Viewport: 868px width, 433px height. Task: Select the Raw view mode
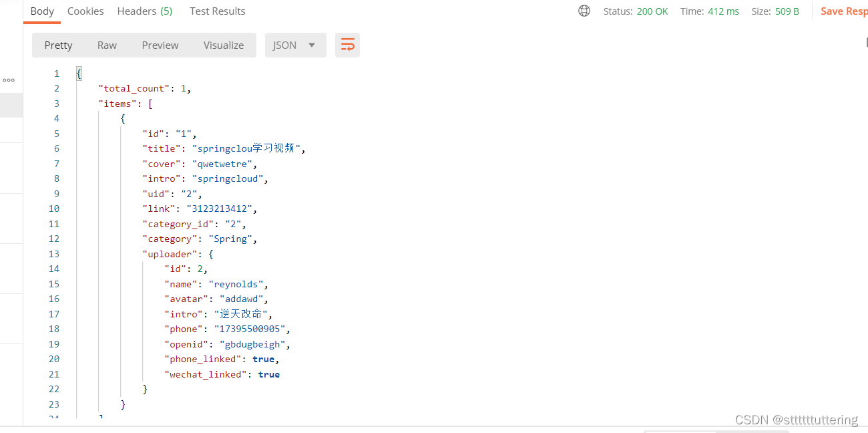(107, 45)
